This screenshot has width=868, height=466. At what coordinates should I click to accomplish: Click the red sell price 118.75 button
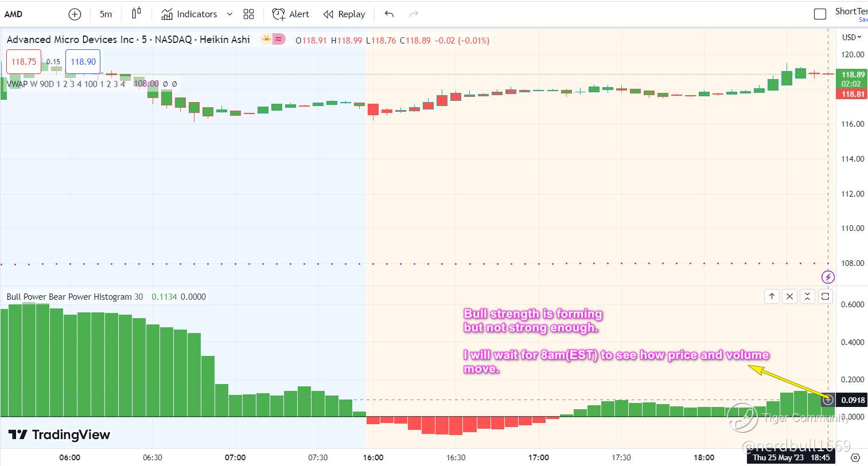24,62
